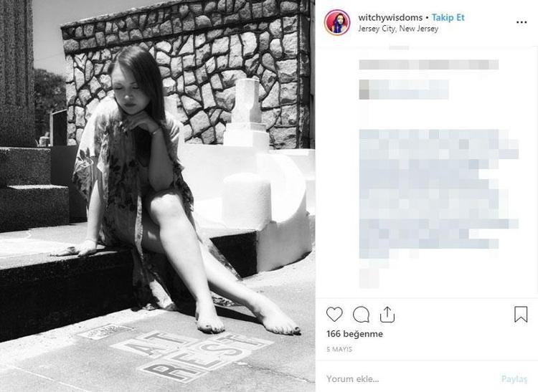
Task: Open comments via speech bubble icon
Action: (361, 315)
